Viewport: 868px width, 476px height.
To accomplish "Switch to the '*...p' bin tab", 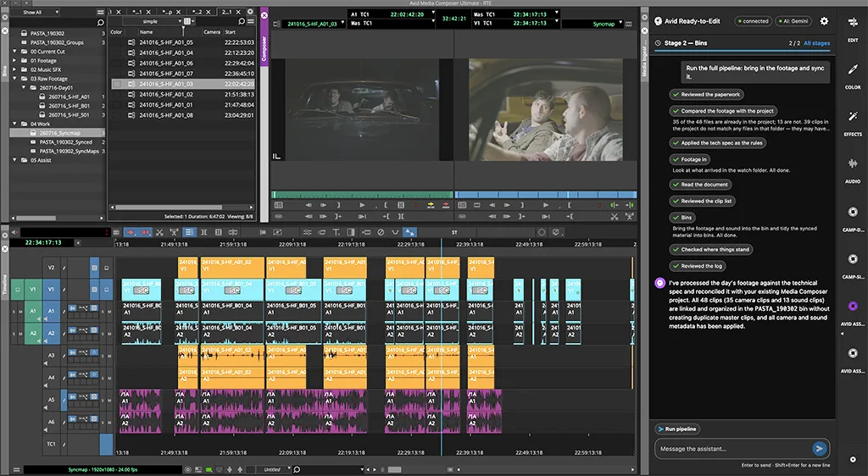I will [x=170, y=12].
